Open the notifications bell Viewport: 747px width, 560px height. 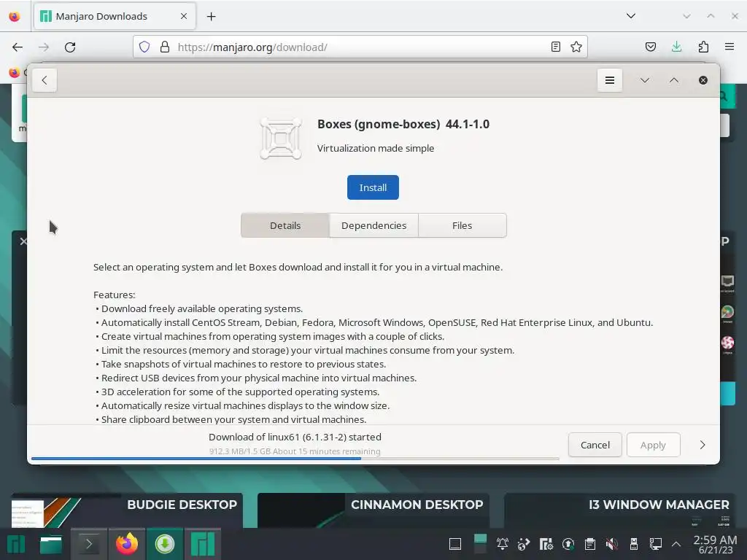click(502, 544)
